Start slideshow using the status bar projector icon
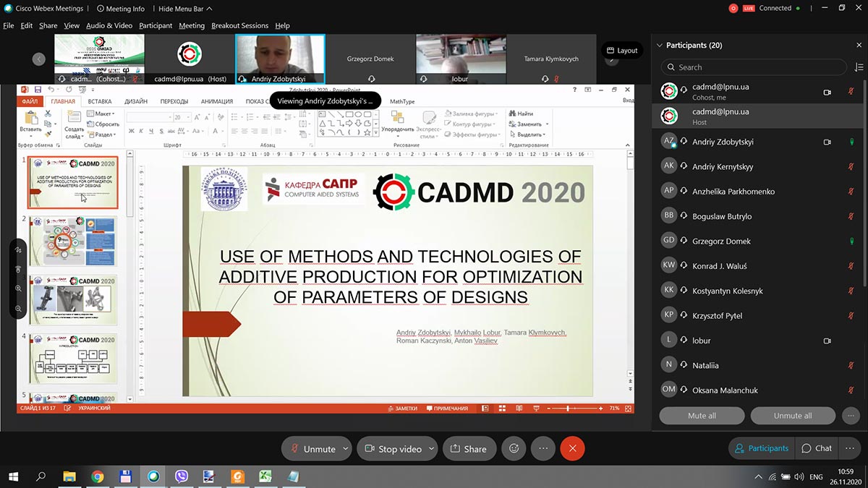The width and height of the screenshot is (868, 488). [537, 408]
